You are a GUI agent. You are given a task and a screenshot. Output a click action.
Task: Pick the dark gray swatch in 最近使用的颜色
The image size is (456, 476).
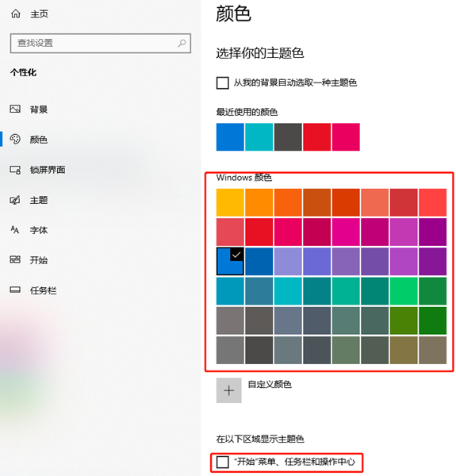[288, 137]
